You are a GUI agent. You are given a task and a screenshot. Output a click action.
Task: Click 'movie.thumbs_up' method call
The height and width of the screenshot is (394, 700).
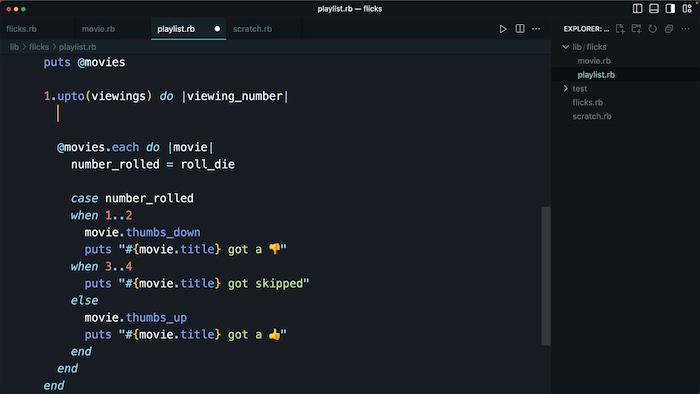click(x=136, y=317)
